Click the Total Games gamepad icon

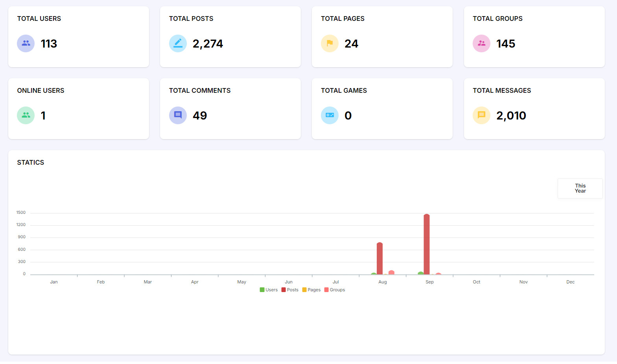[x=330, y=115]
